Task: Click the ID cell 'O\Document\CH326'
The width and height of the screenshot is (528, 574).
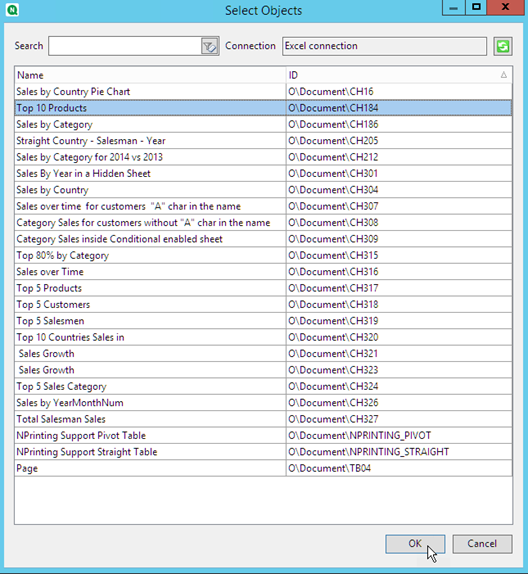Action: (399, 403)
